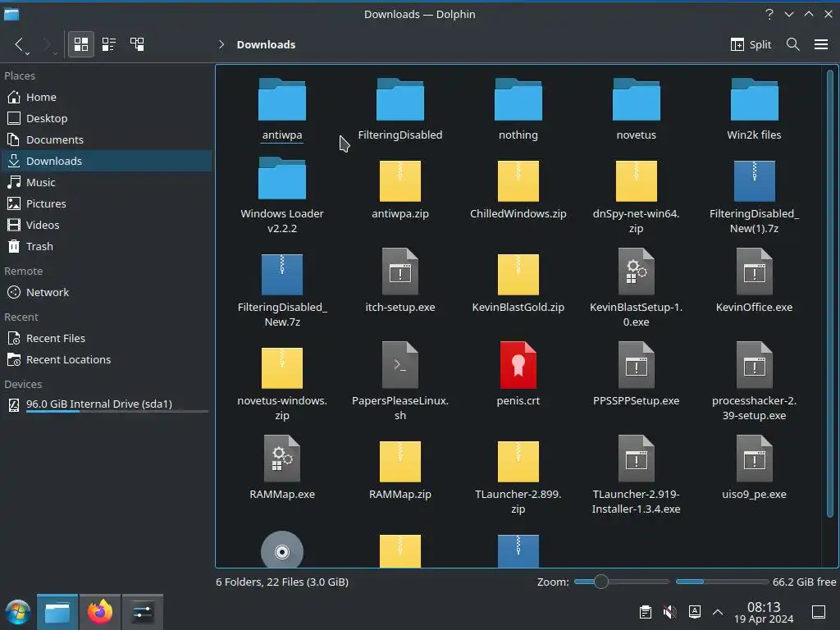The image size is (840, 630).
Task: Go back with the back arrow
Action: coord(19,44)
